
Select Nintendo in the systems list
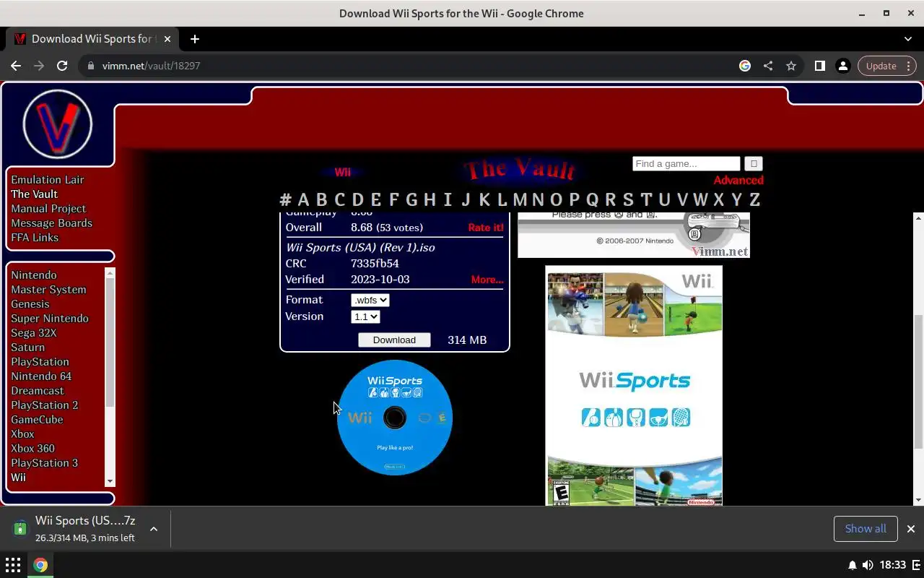pyautogui.click(x=33, y=275)
